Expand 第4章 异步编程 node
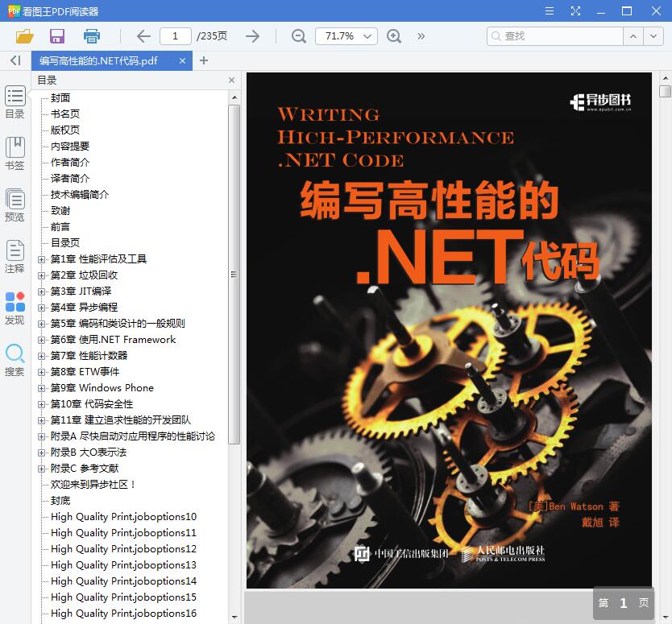Image resolution: width=672 pixels, height=624 pixels. 41,308
